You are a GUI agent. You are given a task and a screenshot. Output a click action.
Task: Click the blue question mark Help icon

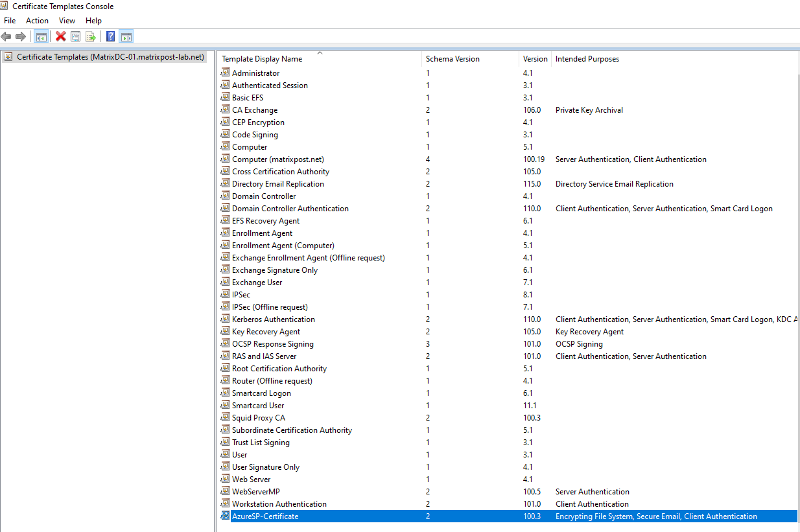click(111, 37)
